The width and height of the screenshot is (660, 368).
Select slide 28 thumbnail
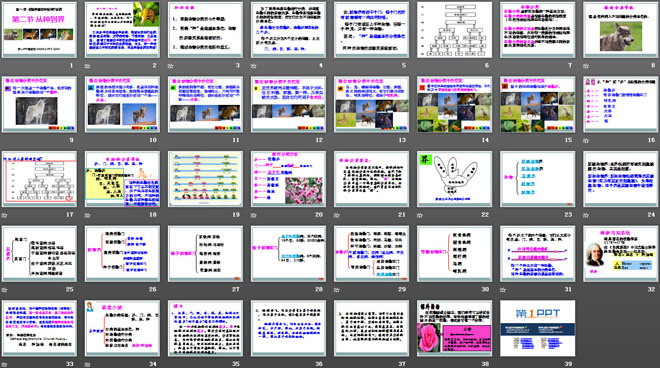pyautogui.click(x=289, y=253)
